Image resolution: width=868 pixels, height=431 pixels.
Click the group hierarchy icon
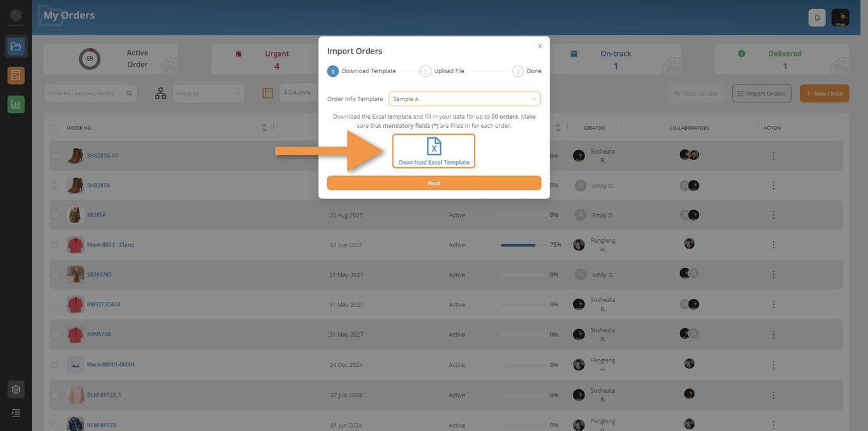point(161,93)
